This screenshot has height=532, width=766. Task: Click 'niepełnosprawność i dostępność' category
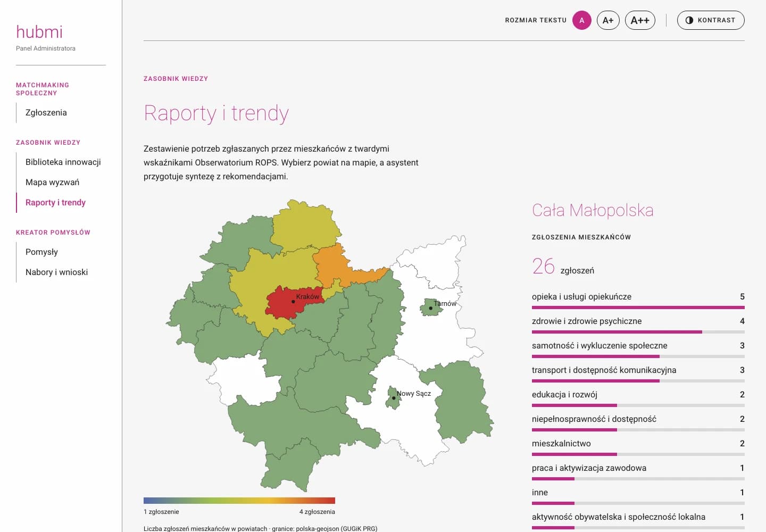point(638,422)
